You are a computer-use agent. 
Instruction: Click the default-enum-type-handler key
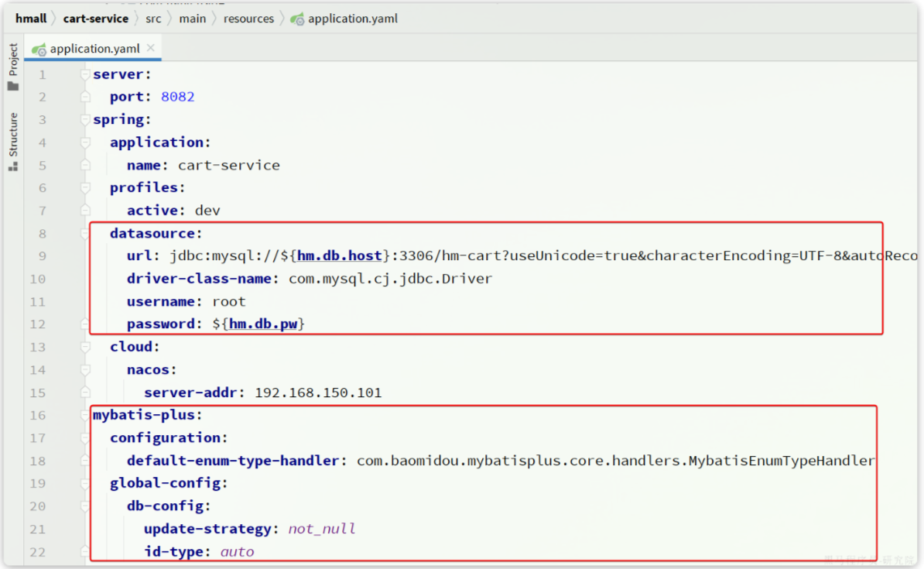(x=233, y=461)
